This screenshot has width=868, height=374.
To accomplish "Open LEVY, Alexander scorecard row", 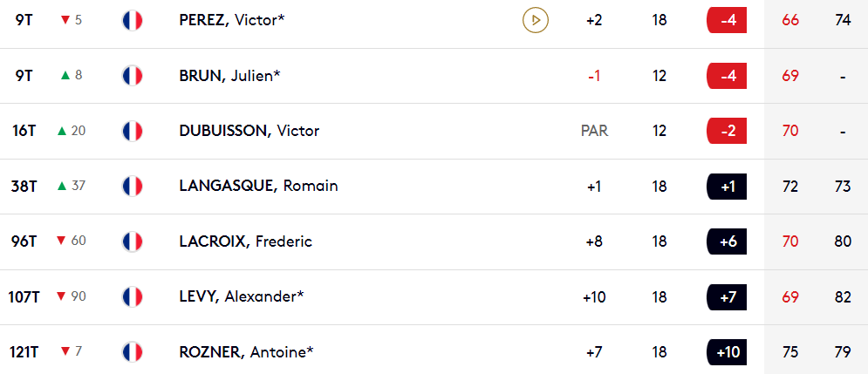I will click(434, 297).
